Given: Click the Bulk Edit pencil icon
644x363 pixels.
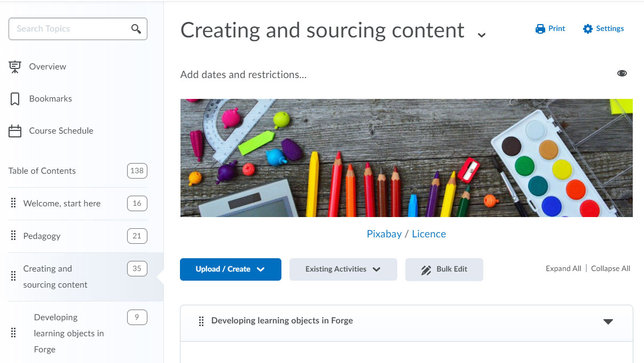Looking at the screenshot, I should [426, 270].
